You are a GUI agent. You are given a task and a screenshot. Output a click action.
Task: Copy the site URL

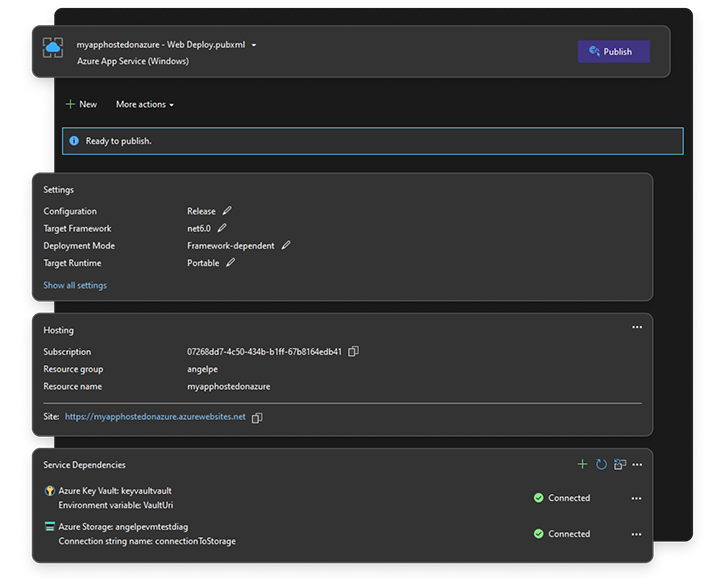point(257,417)
